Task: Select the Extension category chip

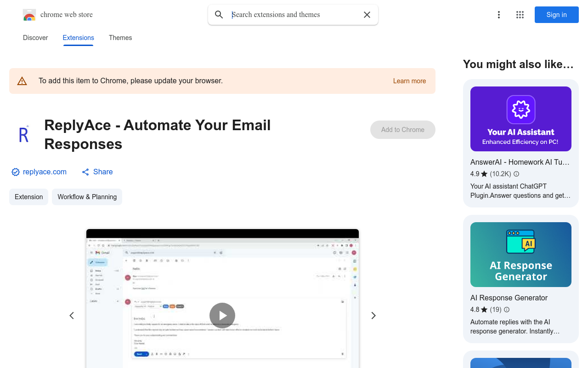Action: point(28,197)
